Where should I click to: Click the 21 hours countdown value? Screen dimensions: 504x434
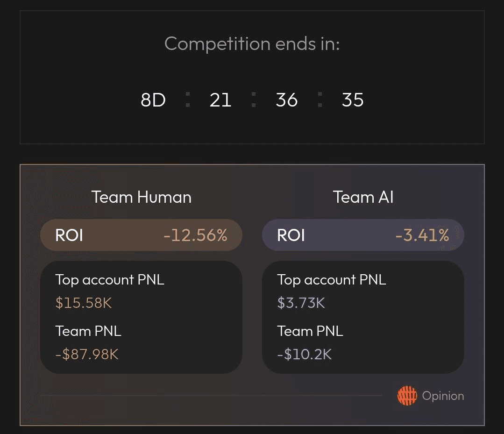(x=220, y=100)
